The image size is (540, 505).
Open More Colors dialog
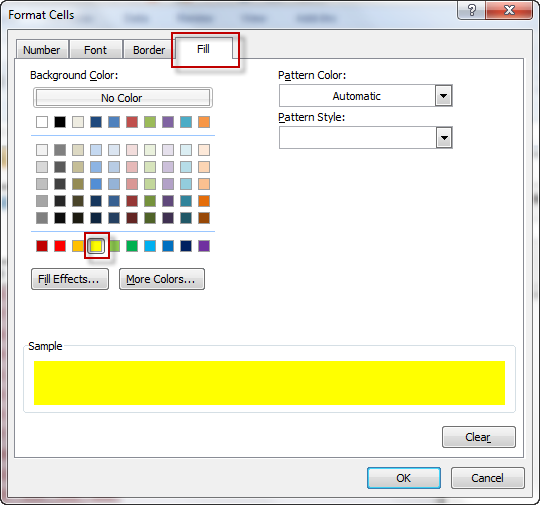pos(162,279)
